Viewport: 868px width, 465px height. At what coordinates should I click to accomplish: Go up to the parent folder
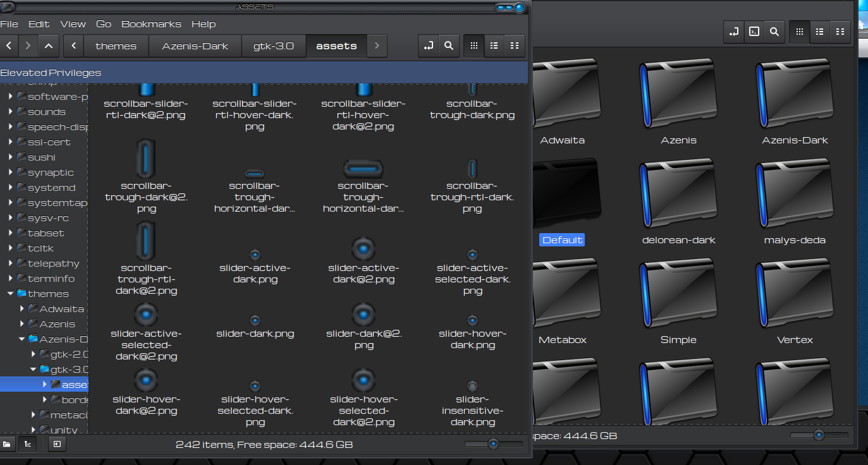pos(49,45)
